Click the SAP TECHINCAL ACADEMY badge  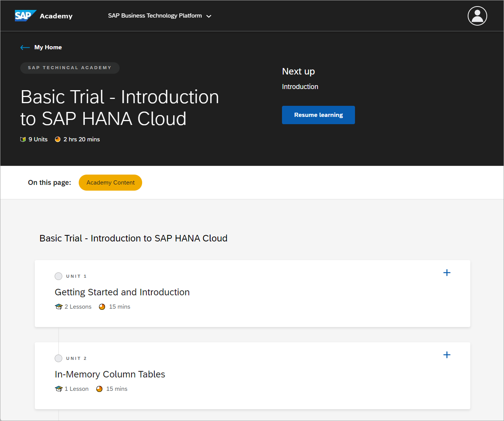(70, 68)
